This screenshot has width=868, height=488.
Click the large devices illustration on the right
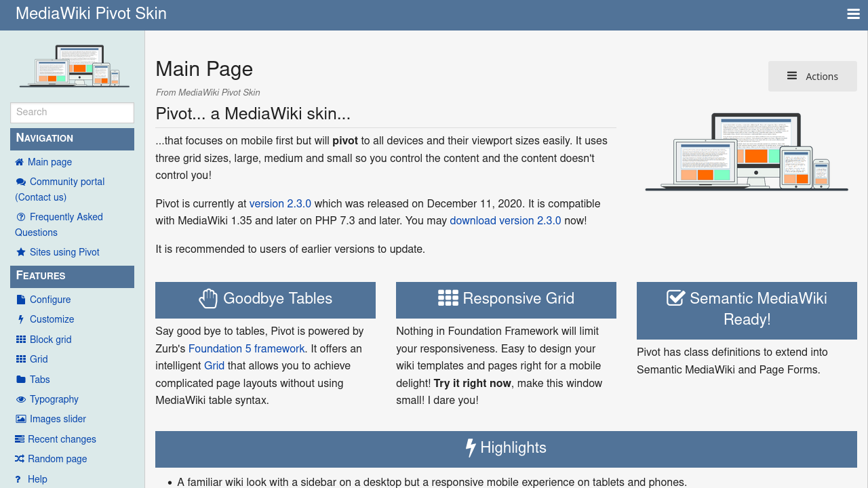point(747,152)
